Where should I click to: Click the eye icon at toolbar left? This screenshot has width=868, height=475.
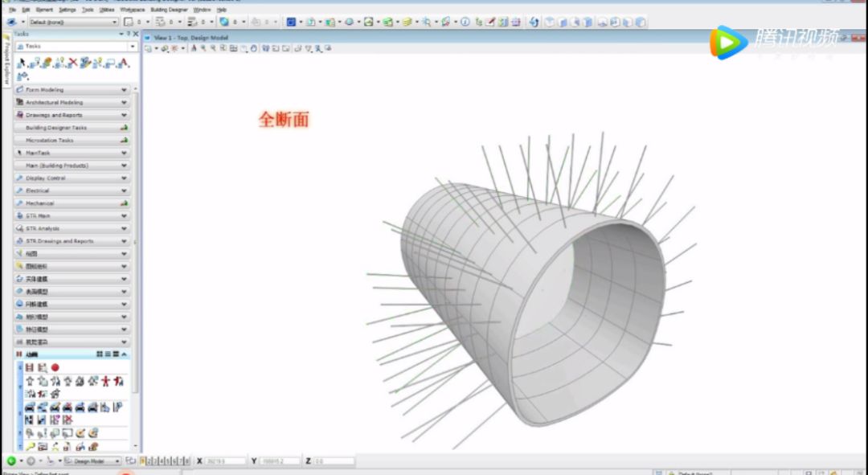tap(11, 23)
